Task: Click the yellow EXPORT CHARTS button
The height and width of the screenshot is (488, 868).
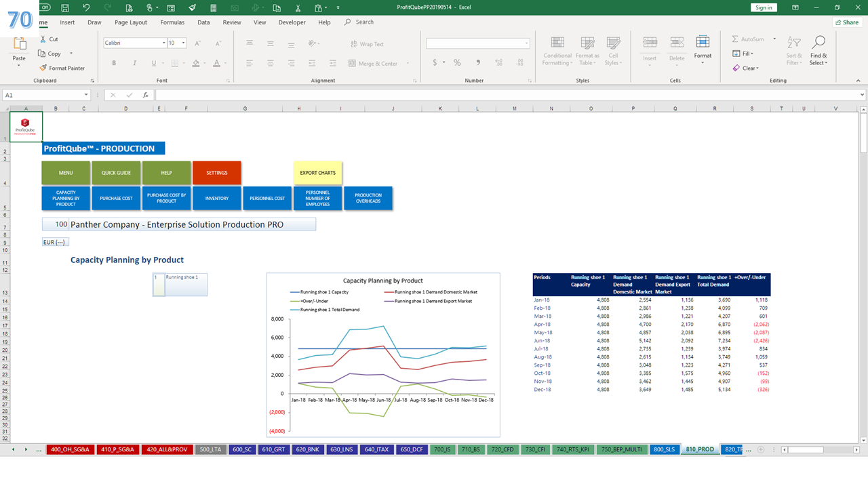Action: 318,173
